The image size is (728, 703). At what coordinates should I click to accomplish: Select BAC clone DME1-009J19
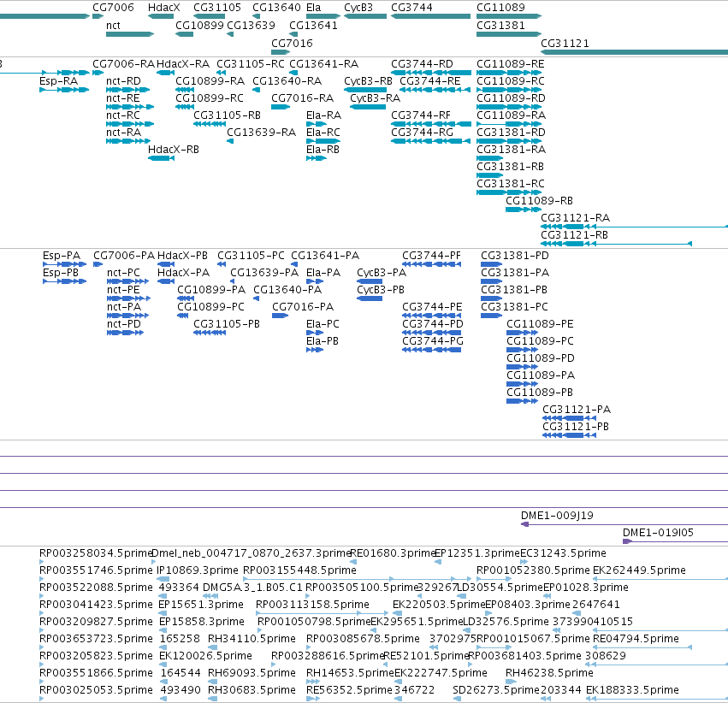(557, 515)
